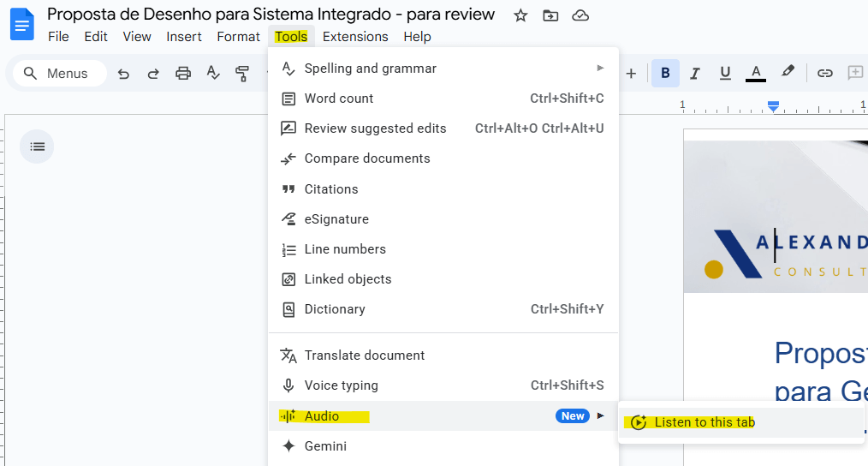Click the redo arrow icon
The image size is (868, 466).
pos(153,74)
